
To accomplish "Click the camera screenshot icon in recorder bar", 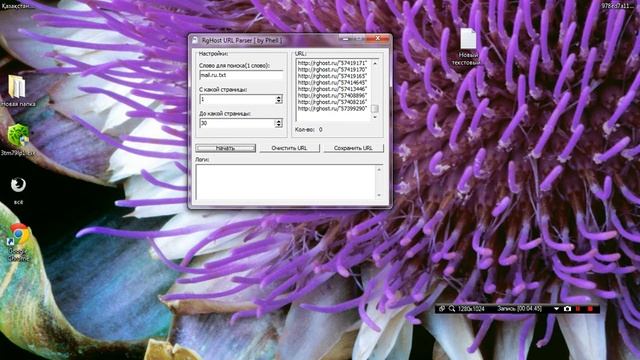I will point(567,309).
